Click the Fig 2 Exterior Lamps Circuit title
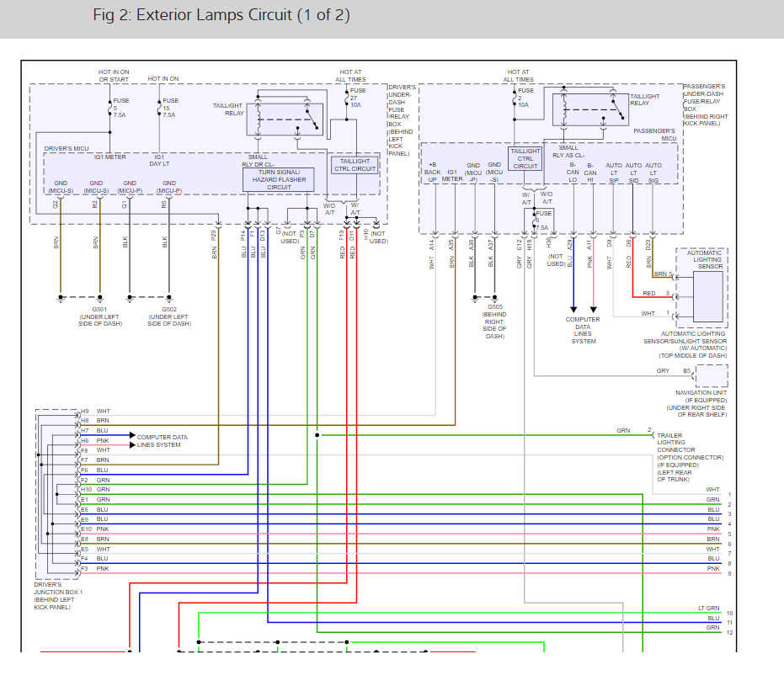The image size is (784, 675). [221, 15]
